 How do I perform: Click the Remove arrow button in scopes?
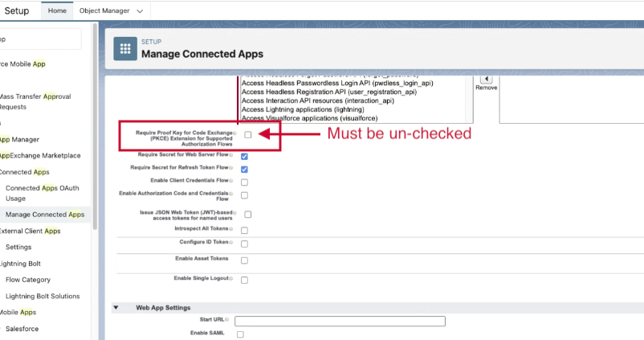click(486, 79)
